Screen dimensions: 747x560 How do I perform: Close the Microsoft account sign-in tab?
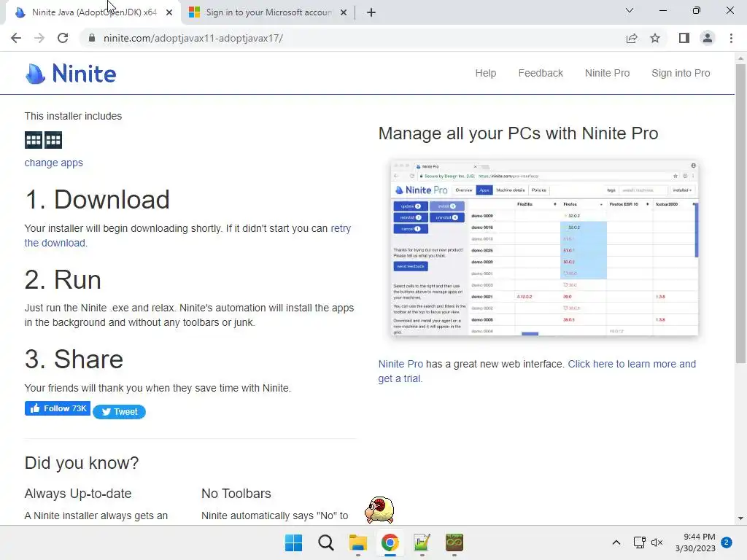tap(344, 12)
